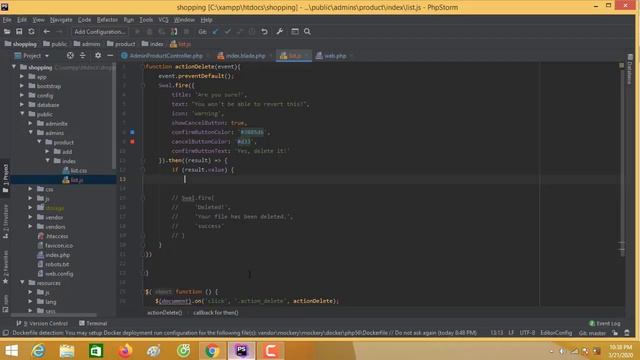Viewport: 640px width, 360px height.
Task: Expand the app folder
Action: coord(22,76)
